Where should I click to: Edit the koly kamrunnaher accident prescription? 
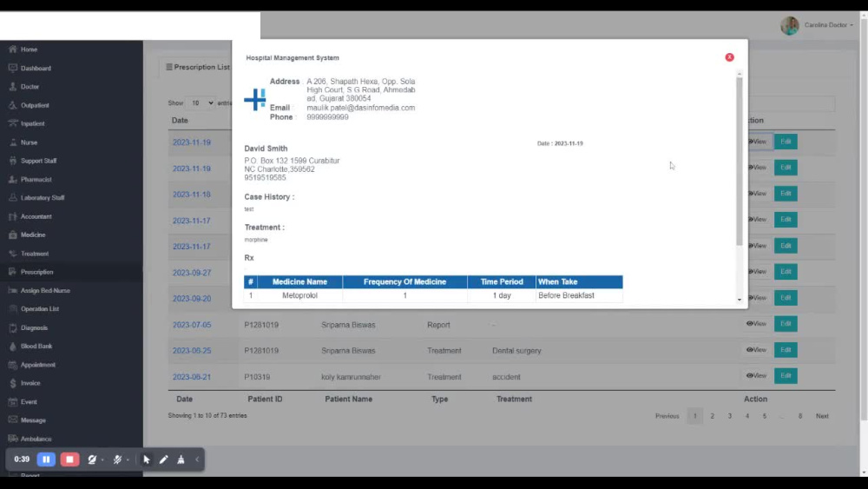(786, 375)
